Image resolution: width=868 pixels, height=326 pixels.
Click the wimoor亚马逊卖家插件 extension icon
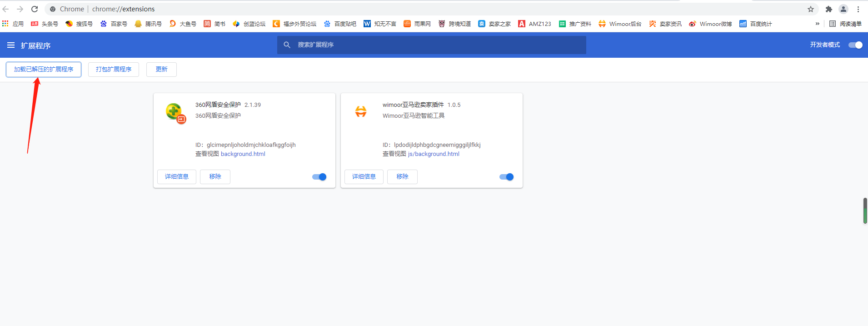click(361, 111)
